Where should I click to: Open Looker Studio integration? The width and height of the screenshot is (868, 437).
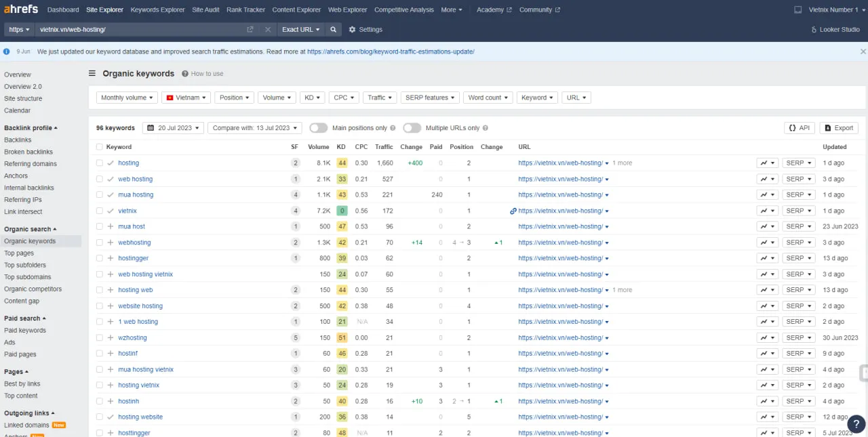(x=835, y=30)
